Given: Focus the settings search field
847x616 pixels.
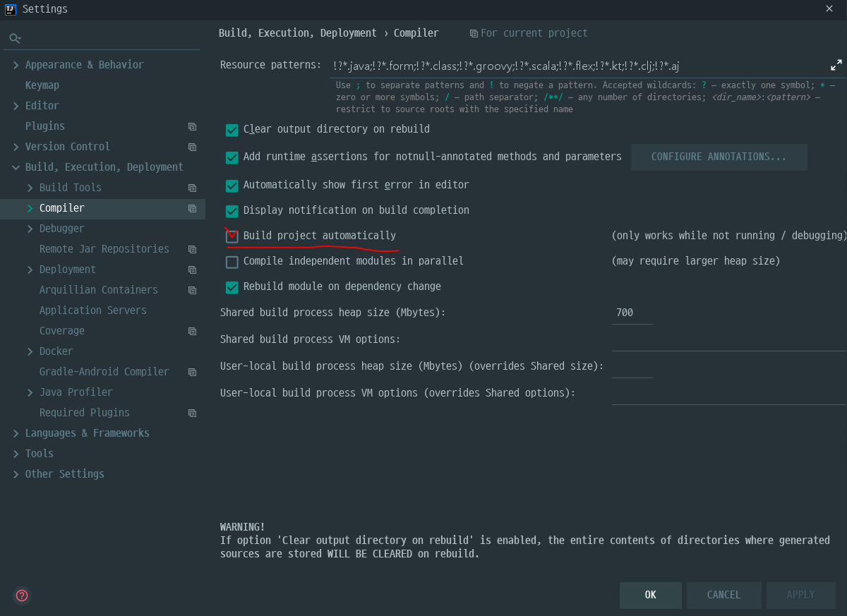Looking at the screenshot, I should [x=102, y=38].
